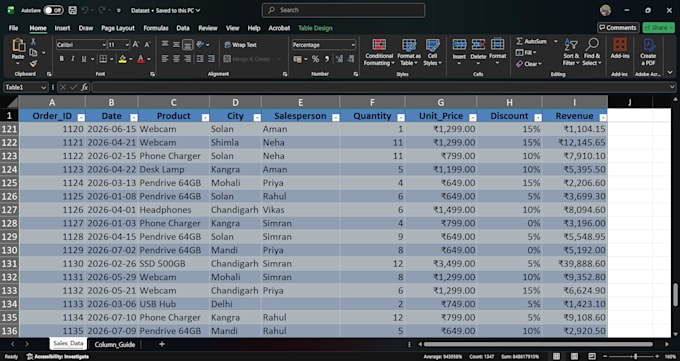
Task: Decrease font size
Action: pyautogui.click(x=147, y=45)
